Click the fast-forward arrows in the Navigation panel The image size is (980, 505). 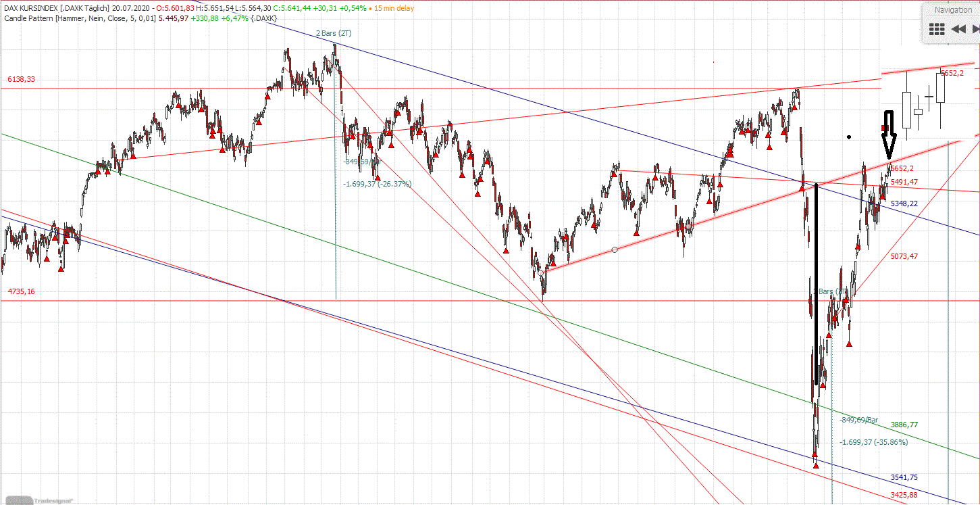975,28
